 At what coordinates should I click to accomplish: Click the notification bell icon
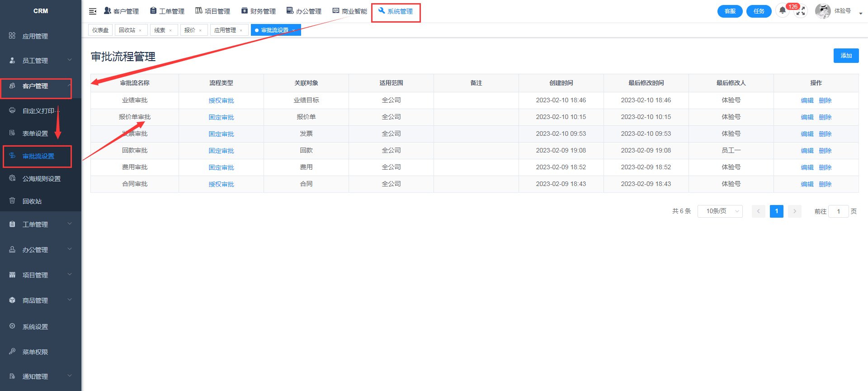[x=782, y=11]
